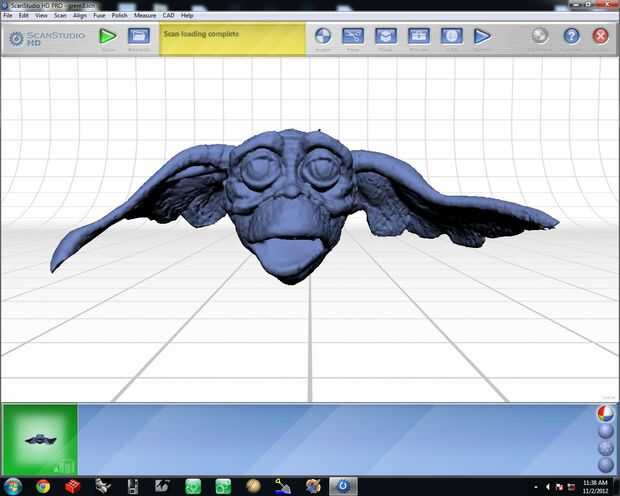The image size is (620, 496).
Task: Click the ScanStudio HD gear logo
Action: coord(16,39)
